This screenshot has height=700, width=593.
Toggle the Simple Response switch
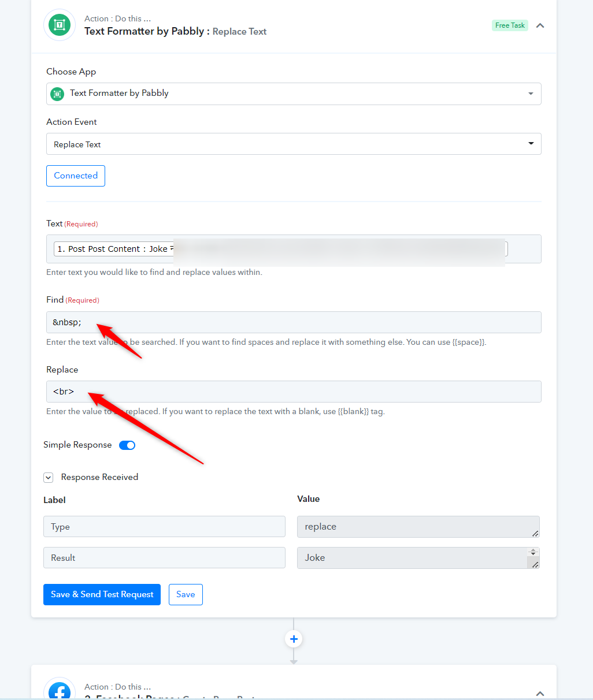[x=127, y=445]
